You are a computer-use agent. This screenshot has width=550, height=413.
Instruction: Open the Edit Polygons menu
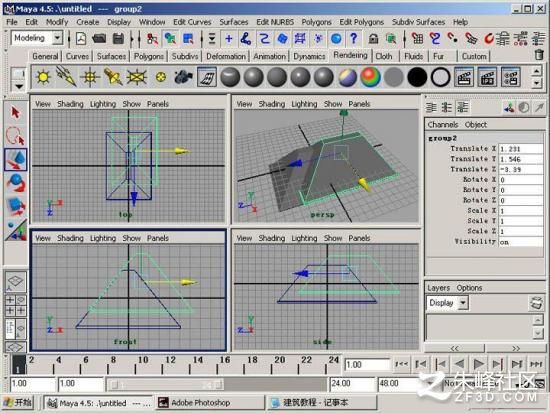[x=361, y=22]
